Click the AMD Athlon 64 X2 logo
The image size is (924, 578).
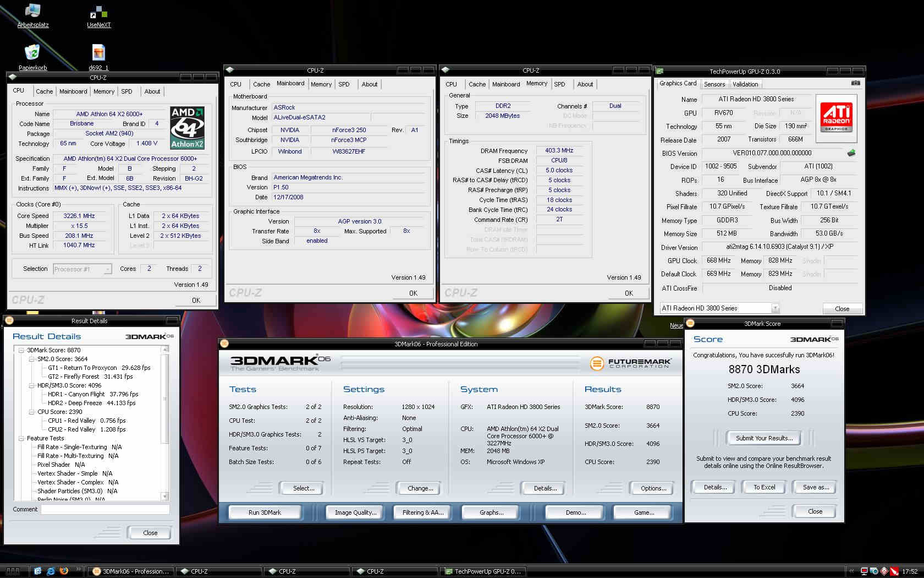[187, 128]
